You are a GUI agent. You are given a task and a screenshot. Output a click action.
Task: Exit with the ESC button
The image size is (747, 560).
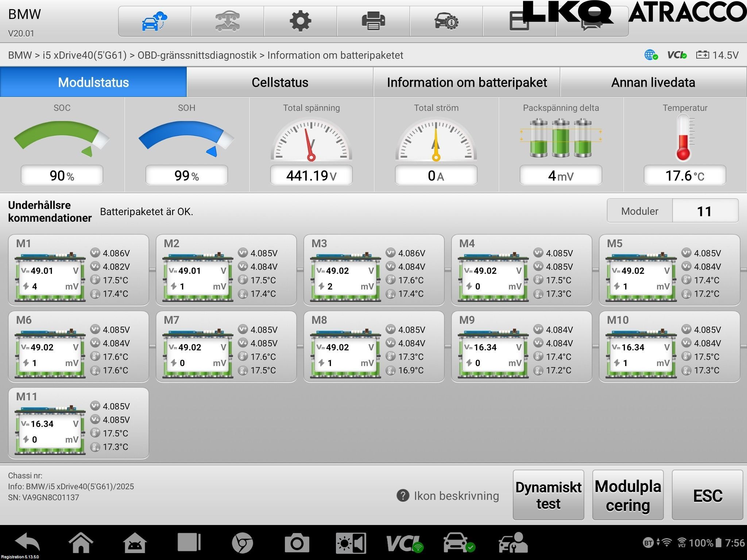tap(707, 495)
